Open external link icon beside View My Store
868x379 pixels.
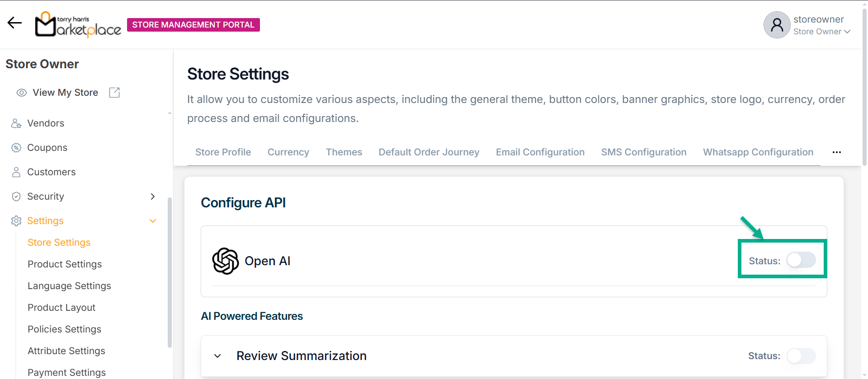point(114,93)
